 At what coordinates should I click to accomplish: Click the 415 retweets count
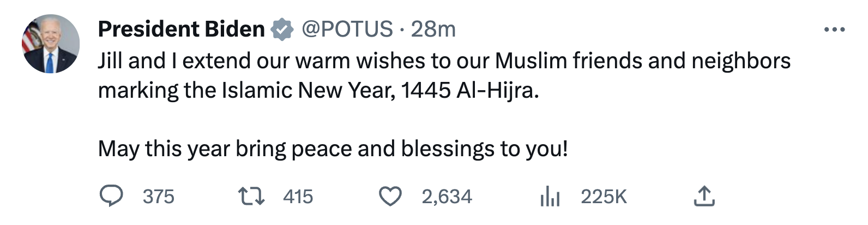point(298,197)
